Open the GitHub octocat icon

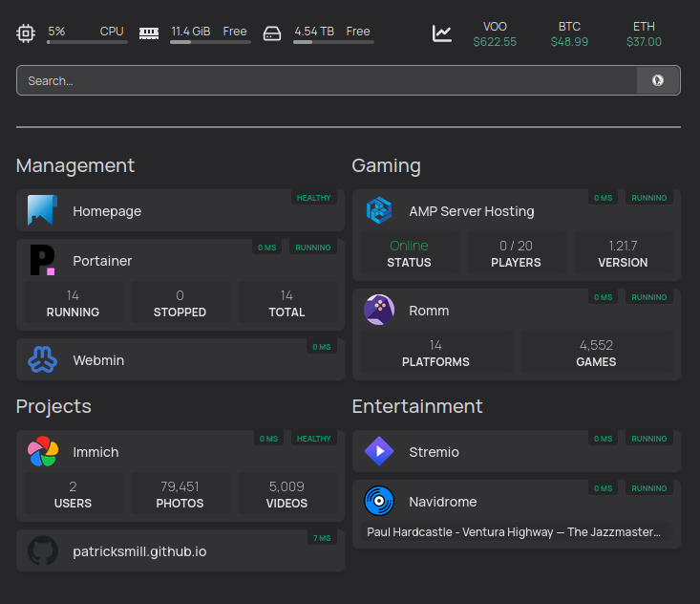(x=43, y=550)
